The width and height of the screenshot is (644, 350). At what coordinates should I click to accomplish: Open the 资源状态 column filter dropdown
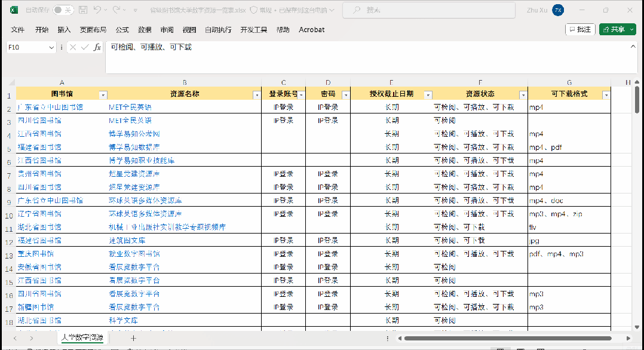pyautogui.click(x=523, y=95)
